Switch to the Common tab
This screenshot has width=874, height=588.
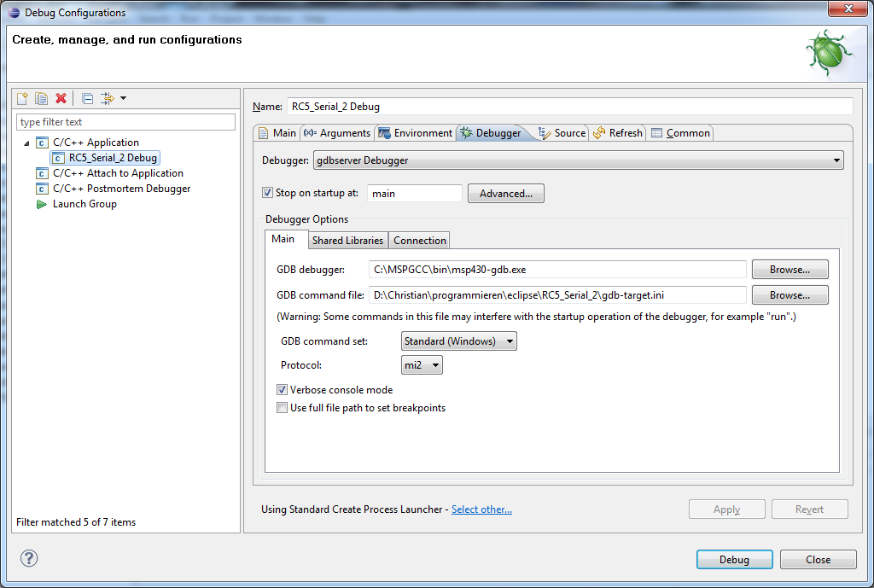(x=680, y=132)
